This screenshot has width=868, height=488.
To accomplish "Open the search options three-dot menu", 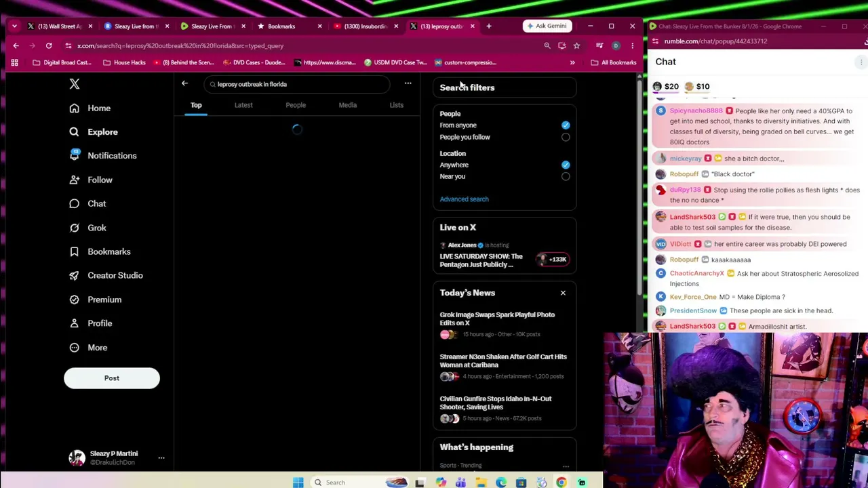I will (x=408, y=83).
